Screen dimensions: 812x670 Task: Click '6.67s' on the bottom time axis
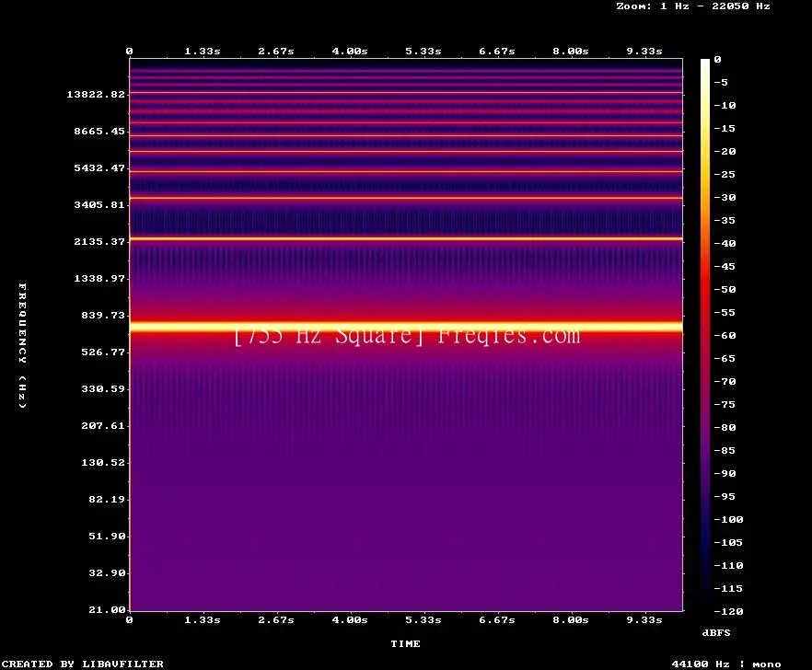[x=496, y=619]
